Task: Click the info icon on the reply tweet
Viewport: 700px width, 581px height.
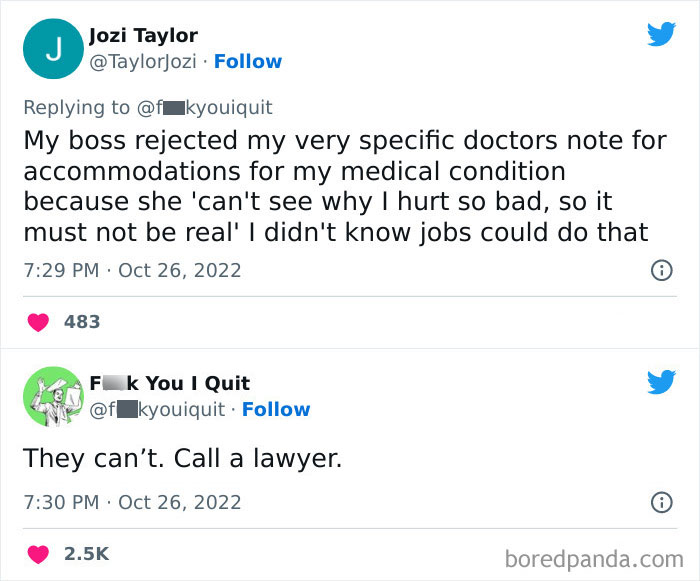Action: click(x=661, y=502)
